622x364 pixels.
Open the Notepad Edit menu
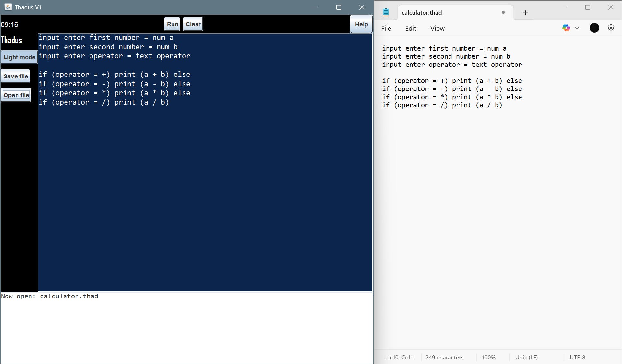[x=411, y=29]
